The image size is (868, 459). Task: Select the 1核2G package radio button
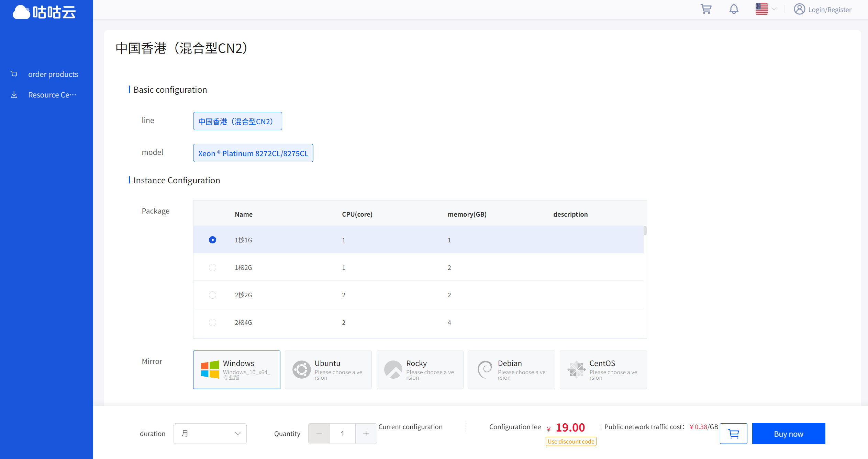click(212, 267)
